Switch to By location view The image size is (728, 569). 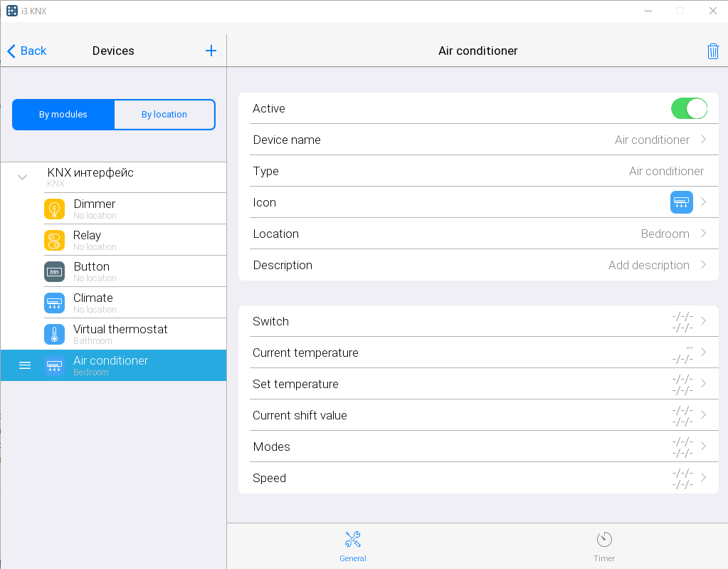(x=164, y=115)
